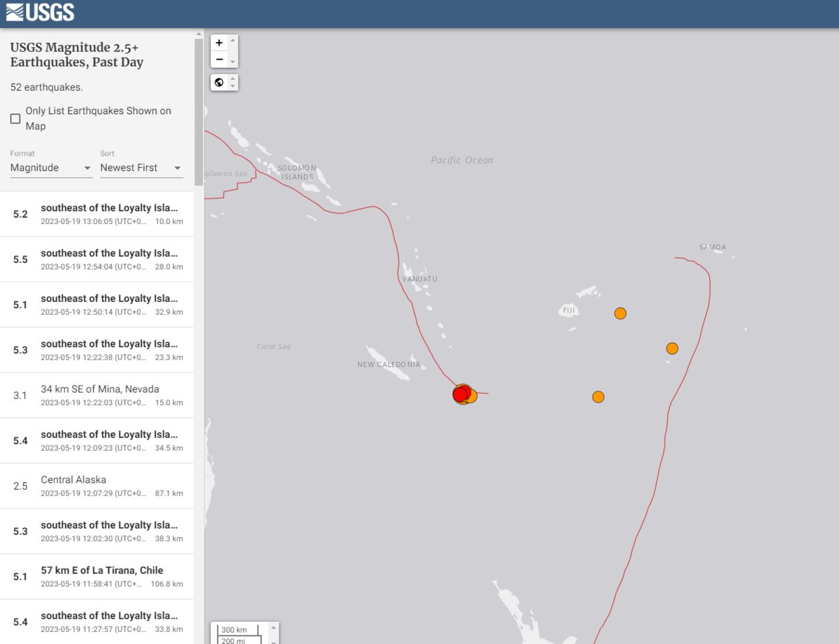Enable Only List Earthquakes Shown on Map
This screenshot has height=644, width=839.
[15, 119]
